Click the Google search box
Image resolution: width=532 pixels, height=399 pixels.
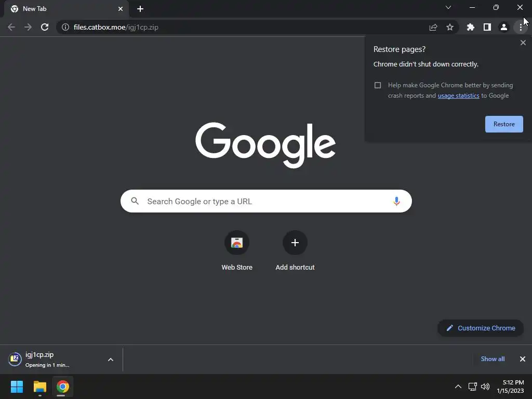(267, 201)
